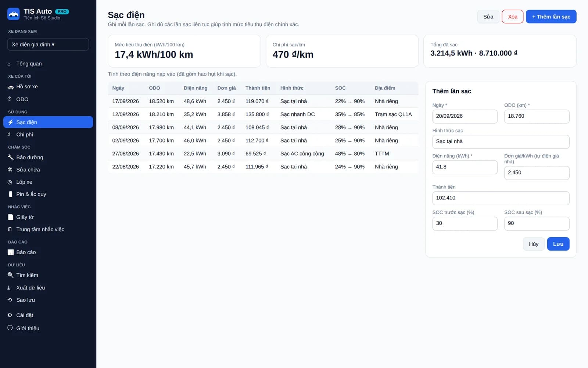Click the red Xóa button
588x368 pixels.
512,17
